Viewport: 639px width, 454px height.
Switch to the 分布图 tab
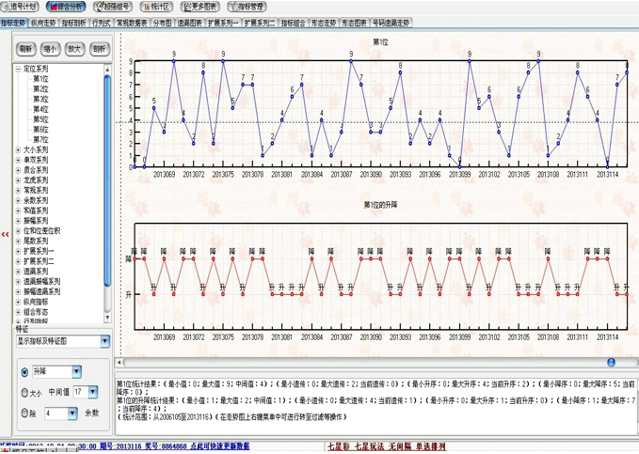coord(162,23)
